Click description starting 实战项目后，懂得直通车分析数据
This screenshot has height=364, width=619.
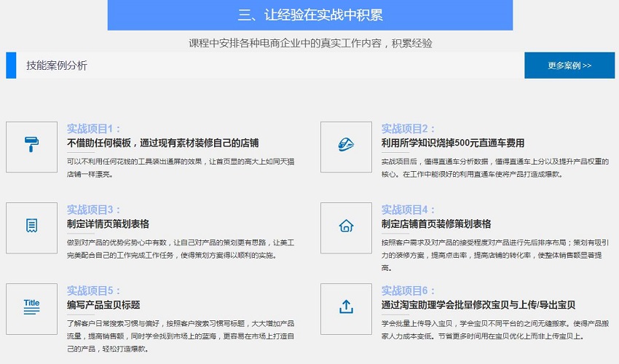tap(495, 167)
